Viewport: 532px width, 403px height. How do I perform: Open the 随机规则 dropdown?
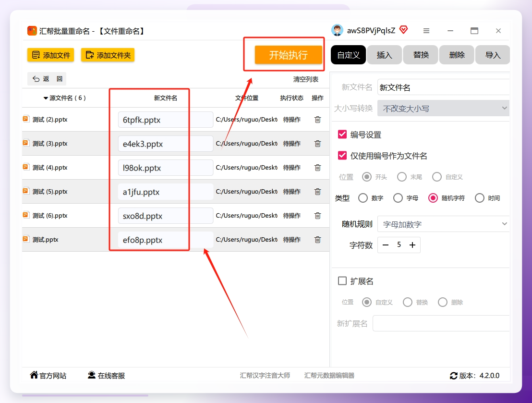pos(444,224)
